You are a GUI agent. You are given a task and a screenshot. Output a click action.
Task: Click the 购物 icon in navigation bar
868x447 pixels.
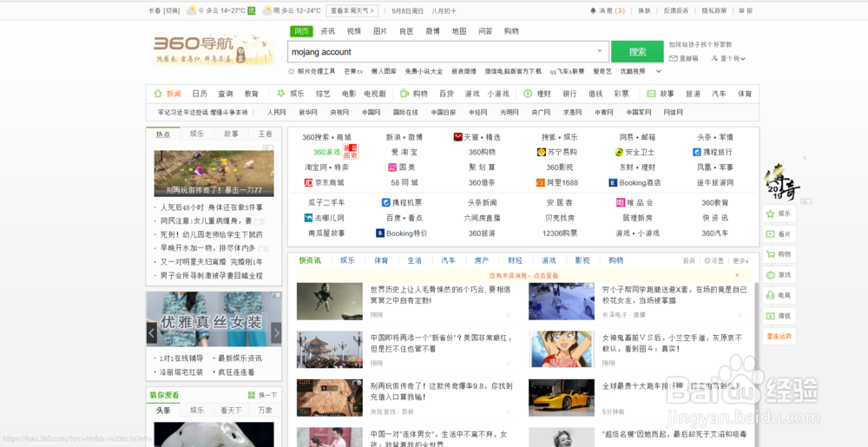click(x=404, y=94)
